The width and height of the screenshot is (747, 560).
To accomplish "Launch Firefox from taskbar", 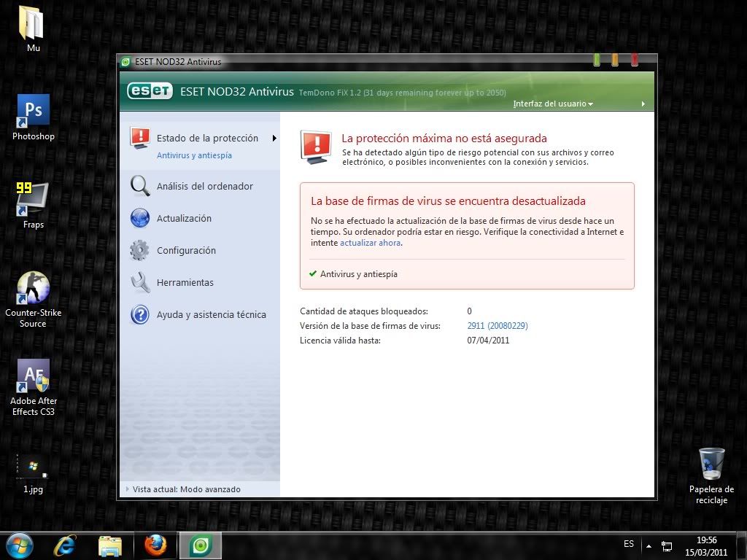I will [155, 545].
